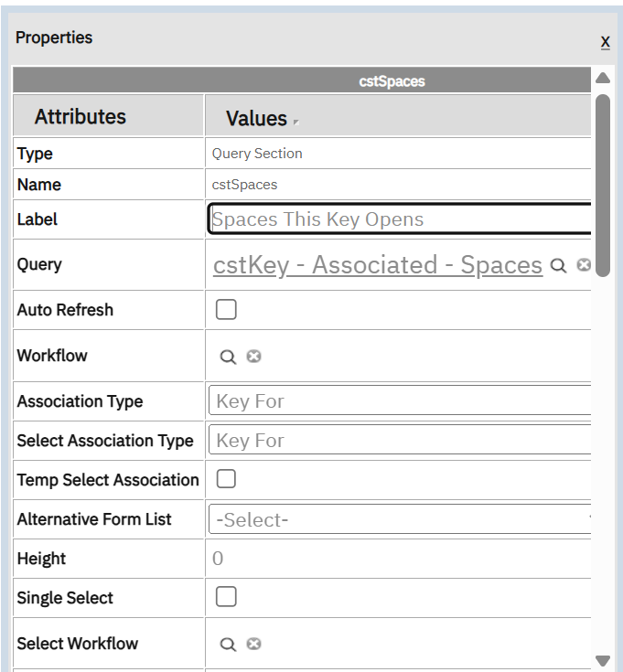Sort by the Values column arrow
Viewport: 623px width, 672px height.
(295, 123)
